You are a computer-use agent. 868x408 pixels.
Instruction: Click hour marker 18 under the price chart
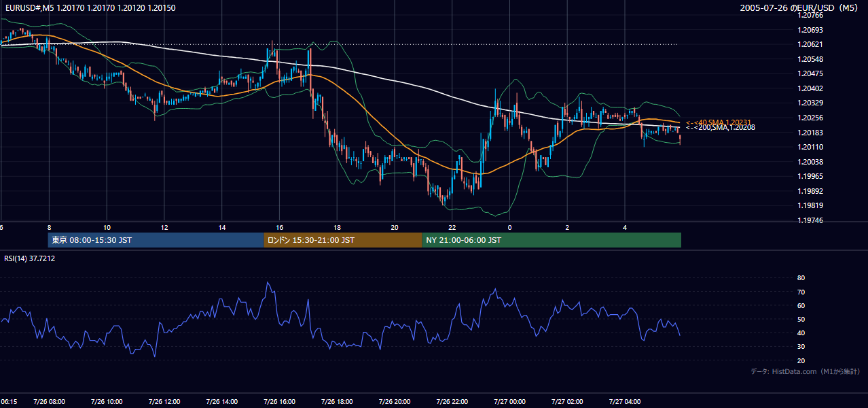point(337,227)
